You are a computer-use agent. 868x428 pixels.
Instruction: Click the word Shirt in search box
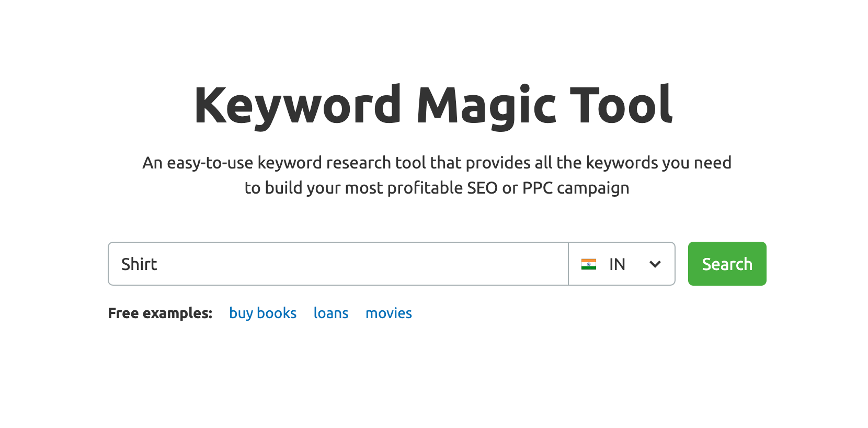139,264
